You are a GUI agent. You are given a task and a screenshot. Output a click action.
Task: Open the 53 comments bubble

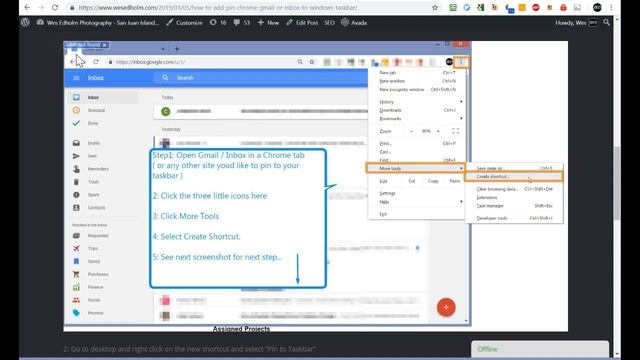point(242,23)
